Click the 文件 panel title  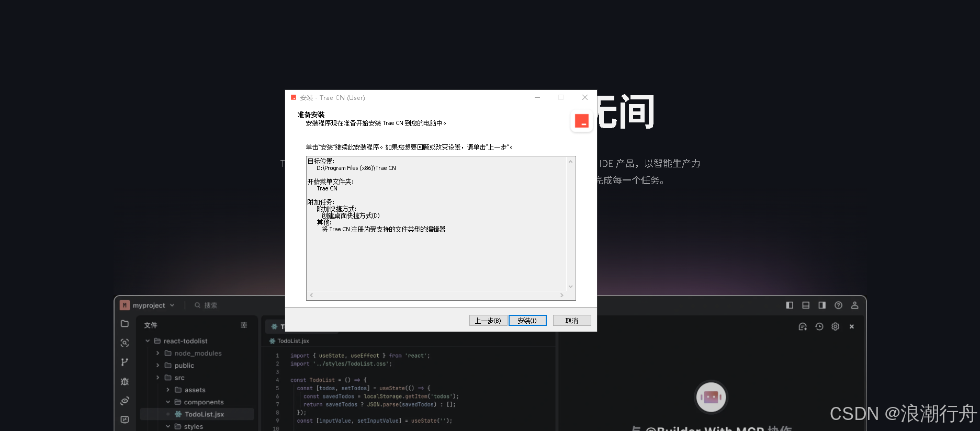[151, 325]
